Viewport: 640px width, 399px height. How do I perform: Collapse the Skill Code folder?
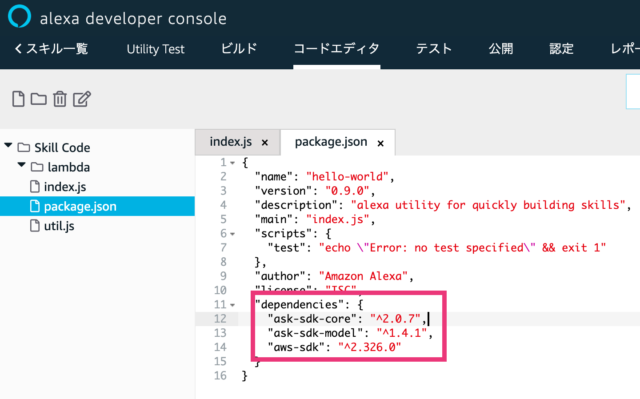tap(8, 145)
